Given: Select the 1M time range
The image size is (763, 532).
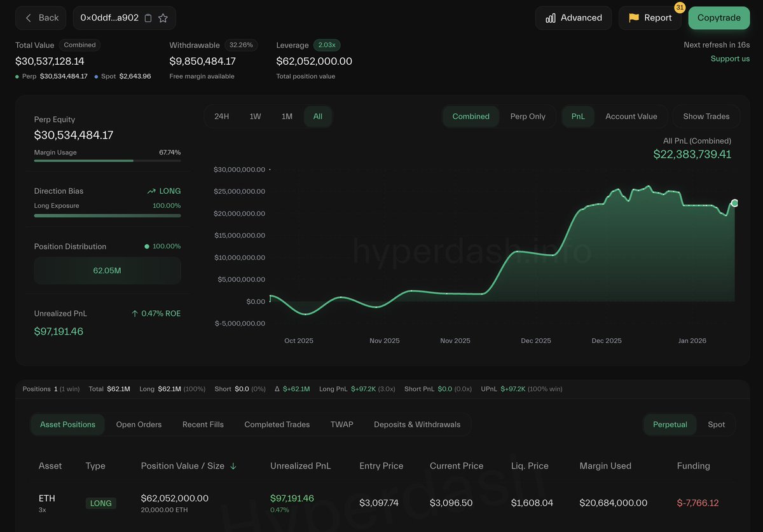Looking at the screenshot, I should (x=287, y=116).
